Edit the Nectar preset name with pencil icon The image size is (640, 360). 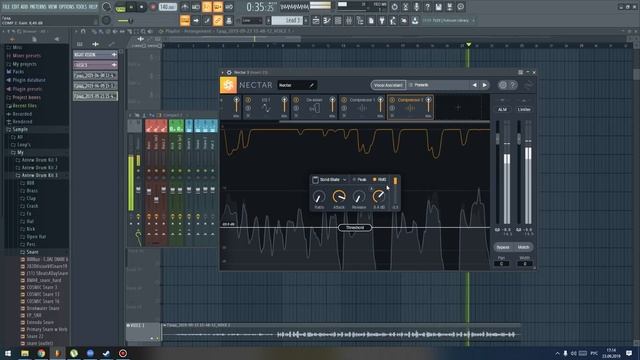pyautogui.click(x=311, y=85)
